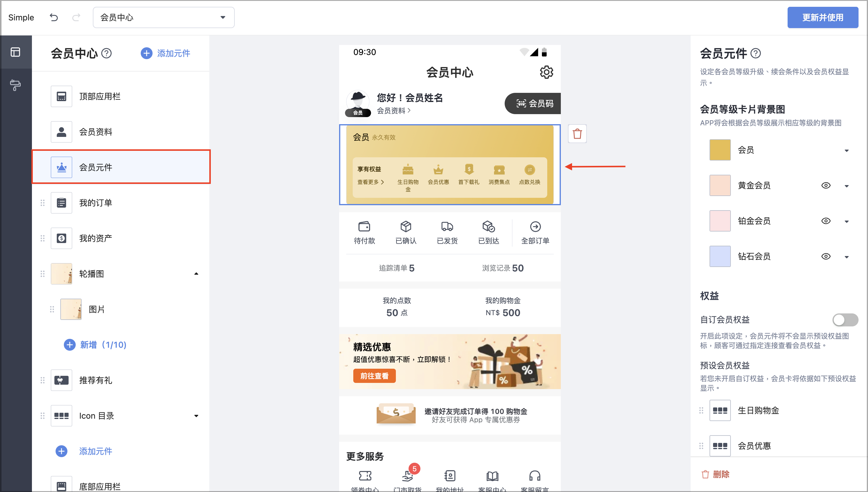Click 查看更多 on the member card
868x492 pixels.
371,182
